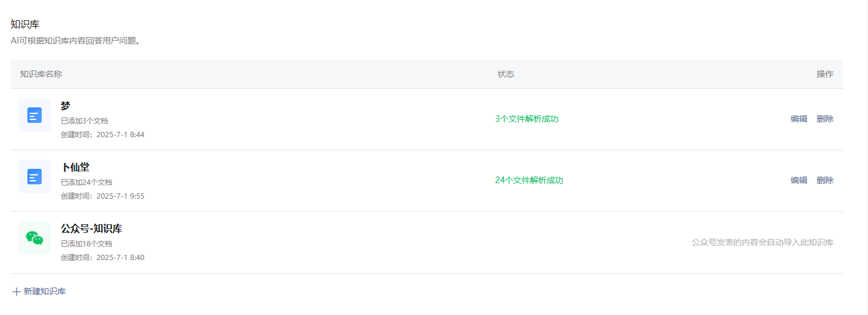Click the 已添加24个文档 text under 卜仙堂
This screenshot has width=868, height=315.
(86, 183)
